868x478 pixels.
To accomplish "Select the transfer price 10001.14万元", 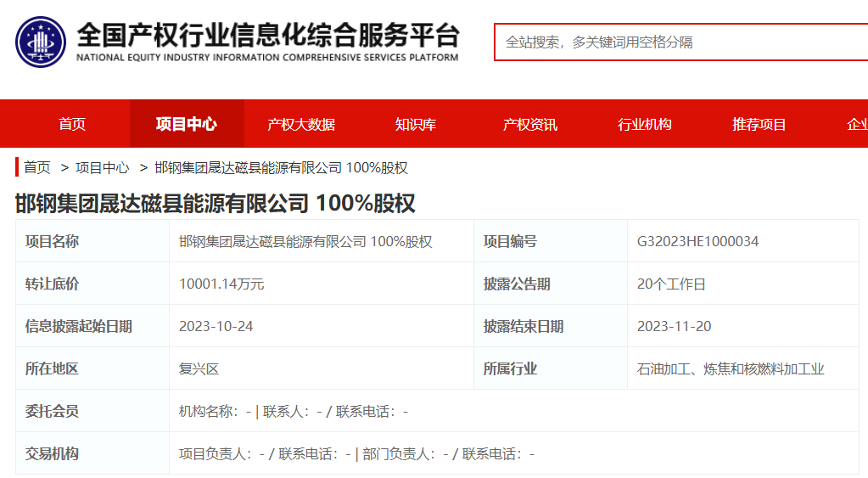I will pyautogui.click(x=221, y=284).
